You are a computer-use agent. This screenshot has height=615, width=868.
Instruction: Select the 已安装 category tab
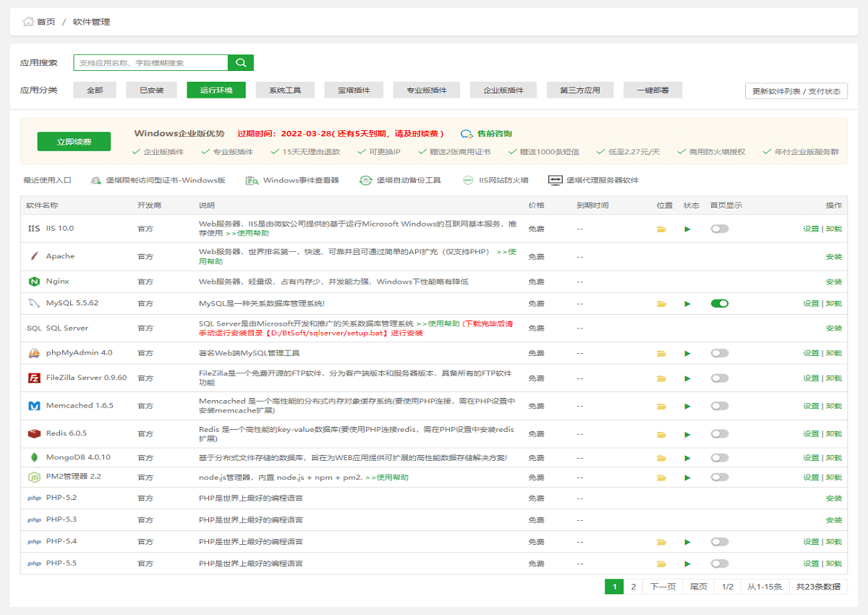152,90
